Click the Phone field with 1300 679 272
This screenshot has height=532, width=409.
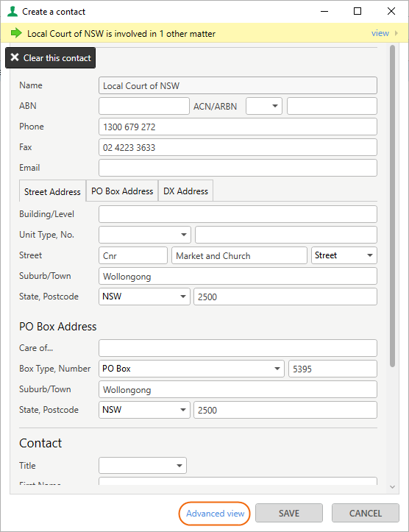[238, 127]
